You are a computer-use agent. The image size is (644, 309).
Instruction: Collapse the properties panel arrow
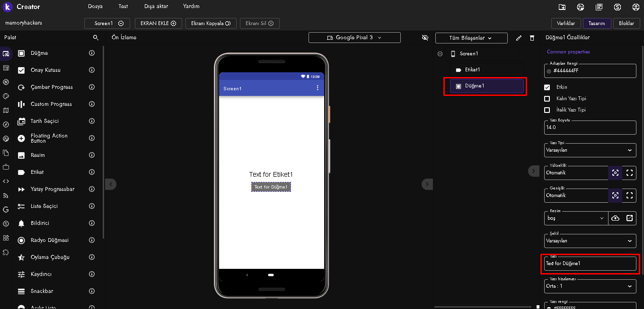tap(533, 171)
